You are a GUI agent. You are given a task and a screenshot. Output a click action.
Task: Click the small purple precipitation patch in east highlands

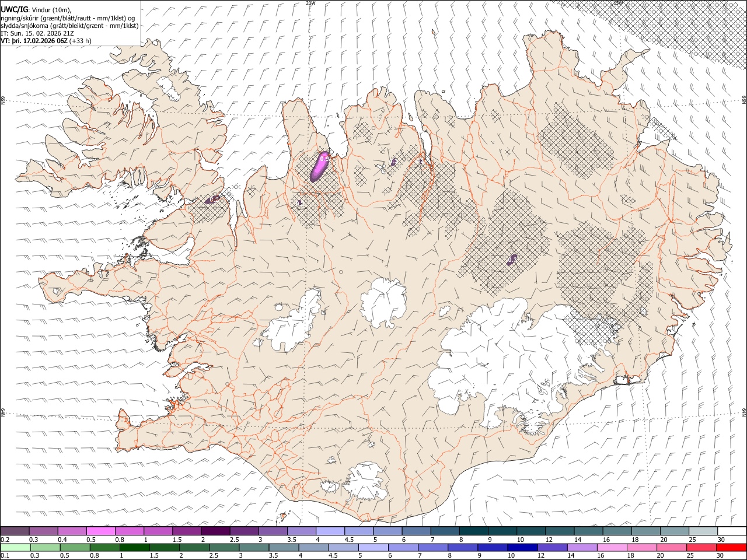512,259
